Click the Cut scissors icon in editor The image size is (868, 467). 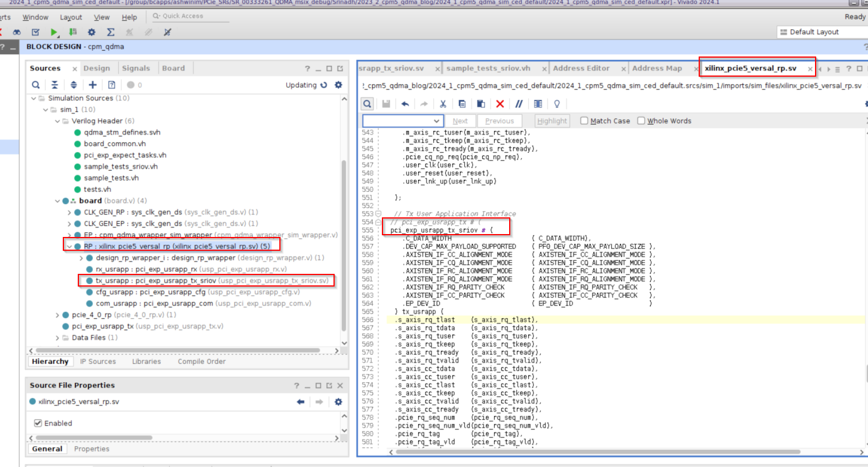[443, 104]
